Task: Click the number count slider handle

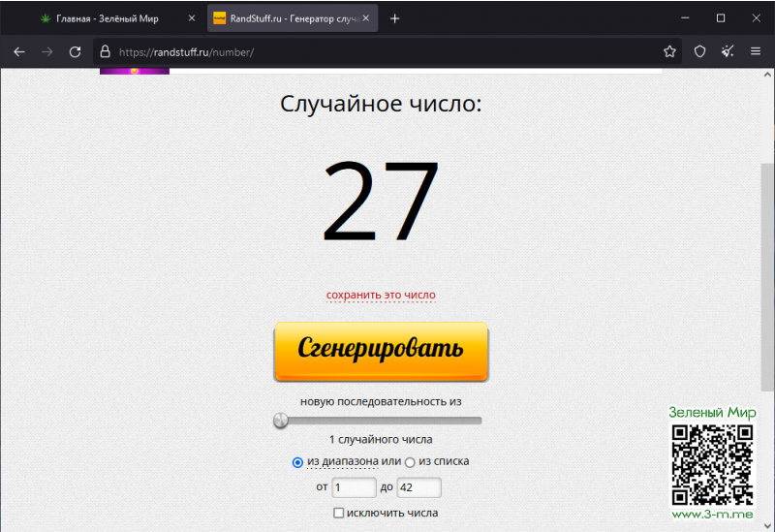Action: (281, 421)
